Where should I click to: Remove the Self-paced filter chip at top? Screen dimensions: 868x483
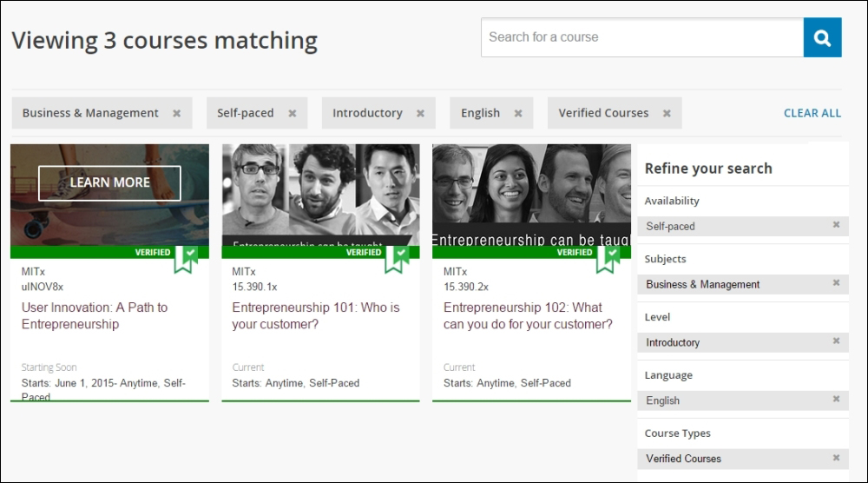pyautogui.click(x=293, y=113)
